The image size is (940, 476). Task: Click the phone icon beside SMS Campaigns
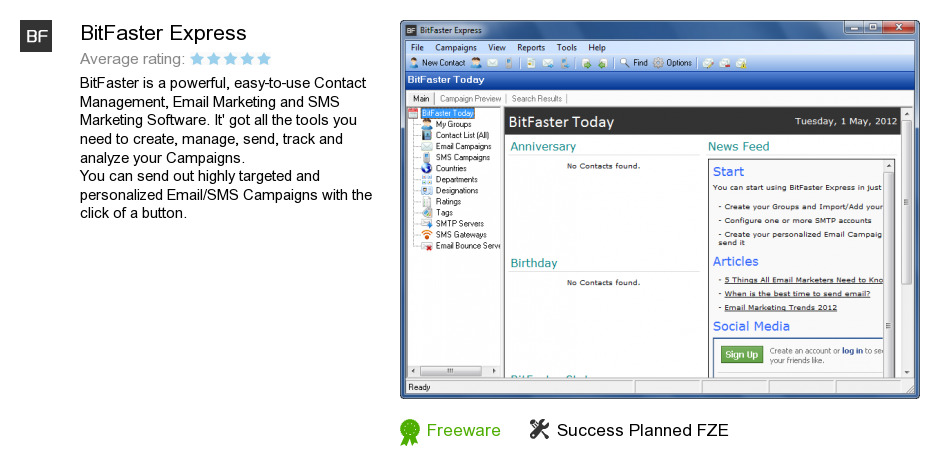point(426,157)
